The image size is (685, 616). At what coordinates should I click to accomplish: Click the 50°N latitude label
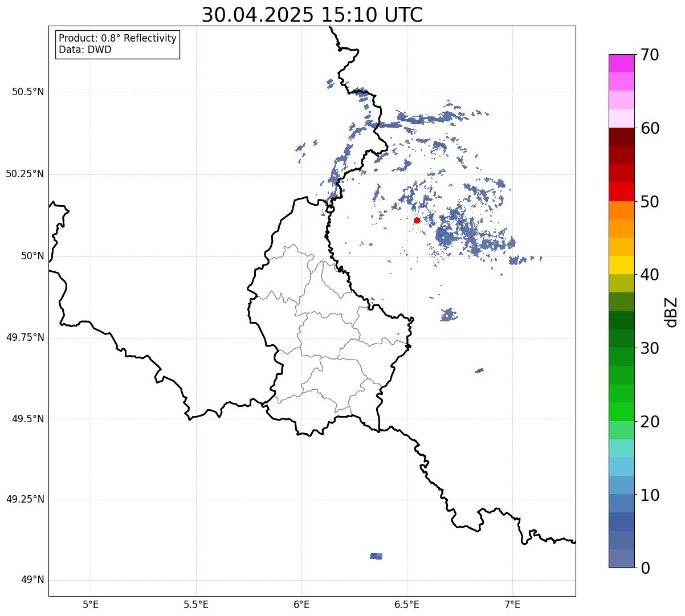click(32, 256)
